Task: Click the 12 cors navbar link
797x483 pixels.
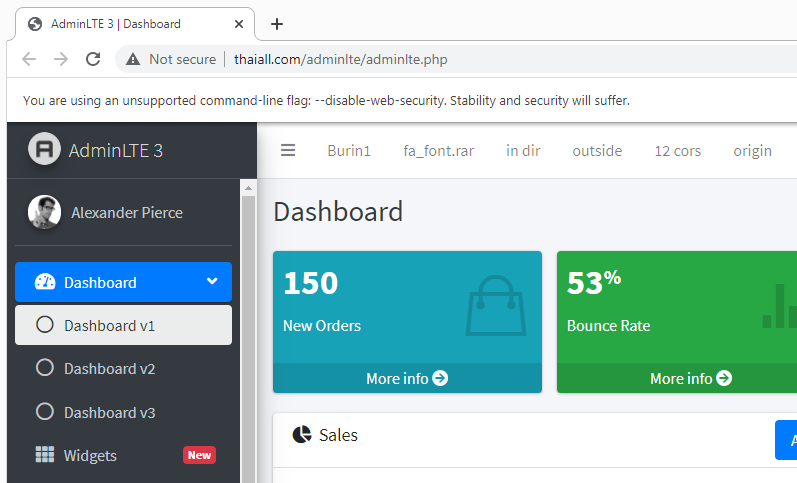Action: click(677, 151)
